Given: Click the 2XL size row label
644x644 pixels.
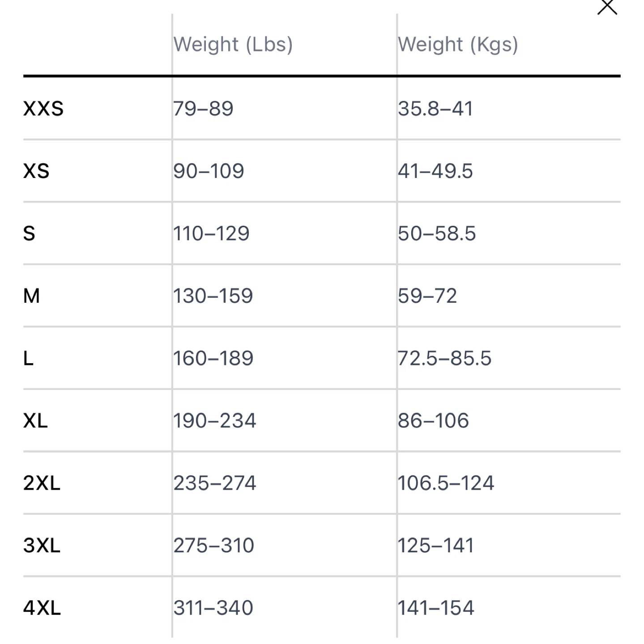Looking at the screenshot, I should click(x=42, y=483).
